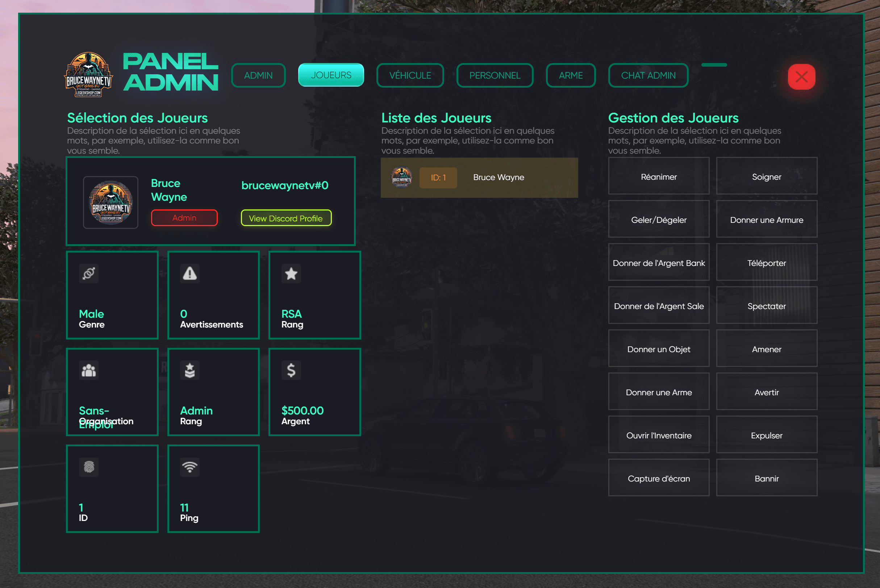Click the Bannir button

tap(767, 478)
